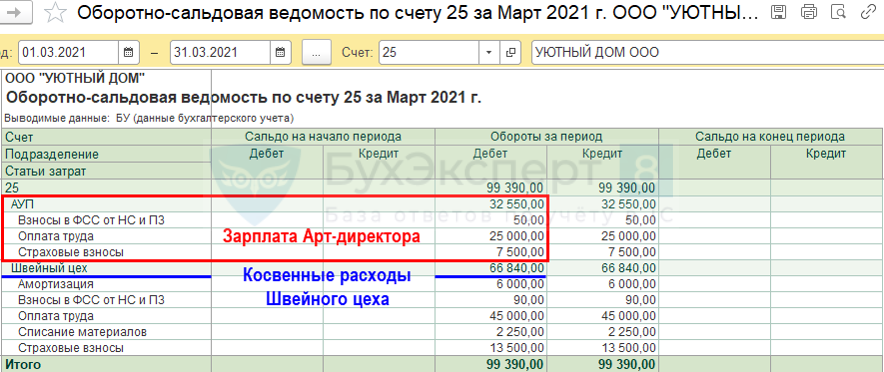The height and width of the screenshot is (372, 884).
Task: Select Взносы в ФСС row under АУП
Action: [x=442, y=220]
